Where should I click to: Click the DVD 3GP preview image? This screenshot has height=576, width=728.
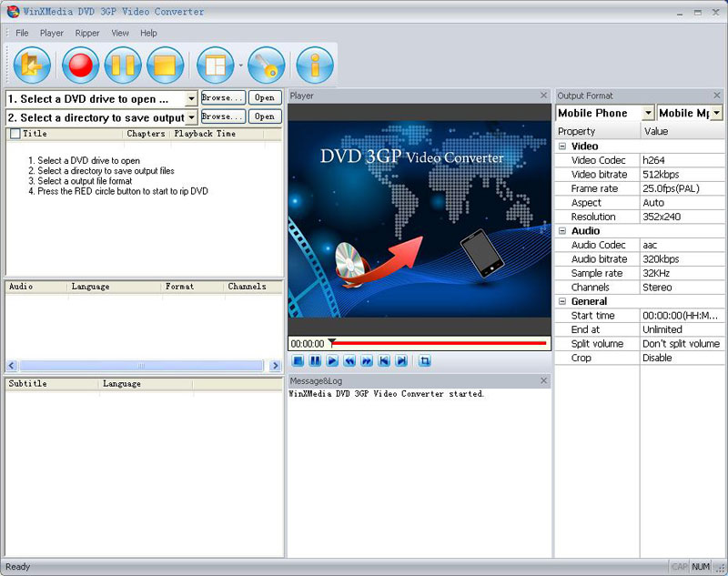[x=420, y=219]
